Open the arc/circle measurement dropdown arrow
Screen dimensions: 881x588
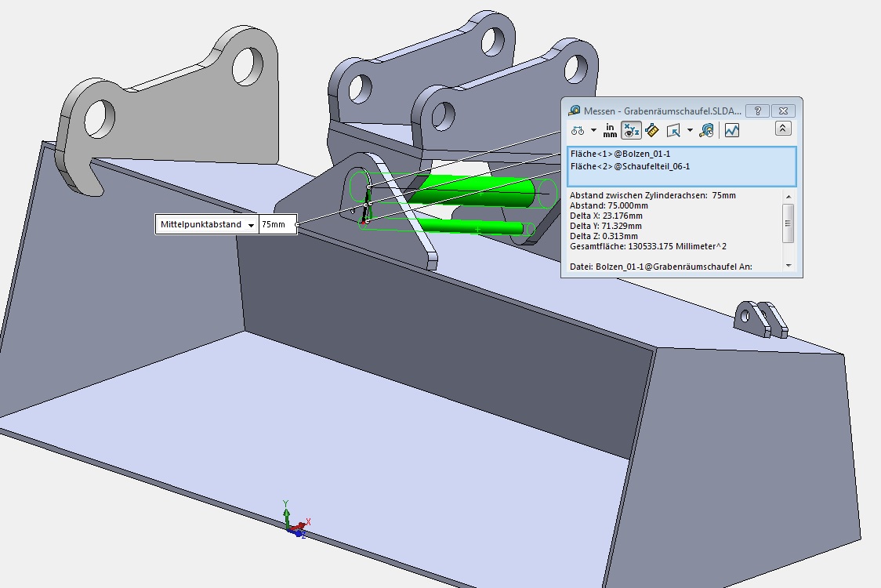(x=593, y=131)
